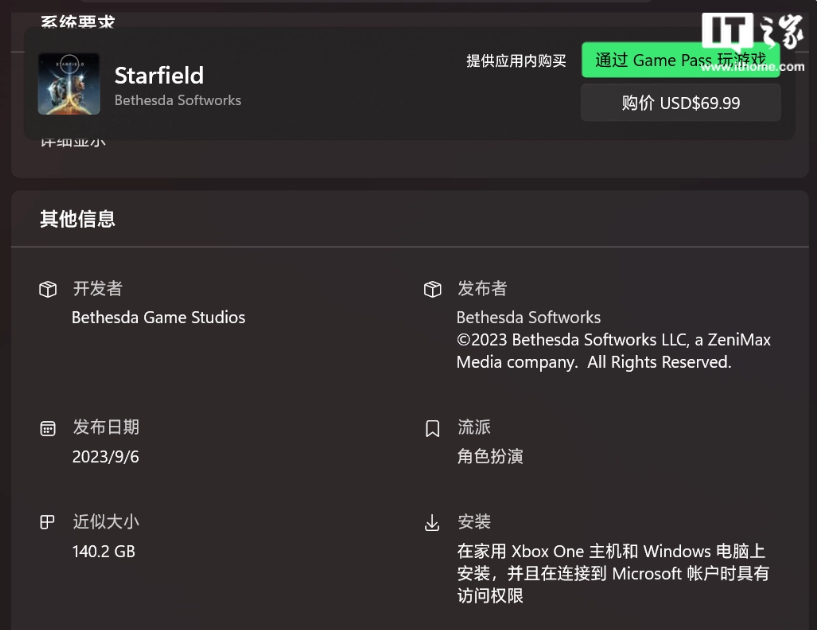Click the developer cube icon
The image size is (817, 630).
(x=48, y=289)
